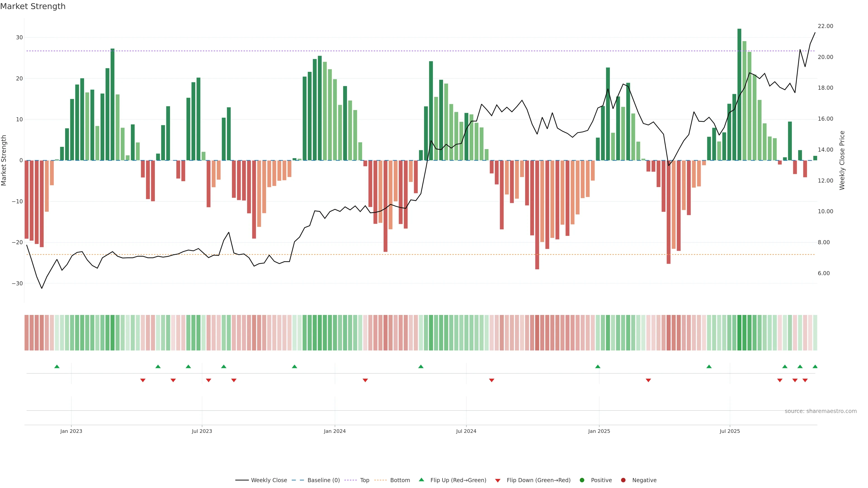This screenshot has height=488, width=868.
Task: Click the Flip Up green triangle legend icon
Action: (421, 480)
